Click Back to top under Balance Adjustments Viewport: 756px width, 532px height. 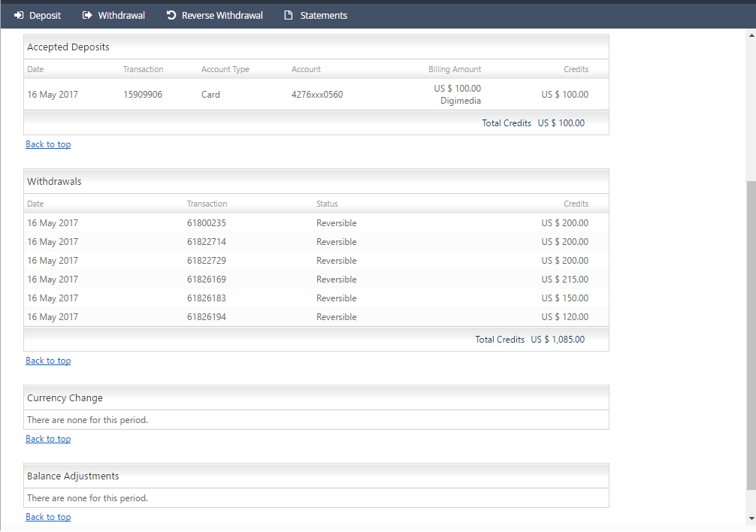tap(48, 517)
